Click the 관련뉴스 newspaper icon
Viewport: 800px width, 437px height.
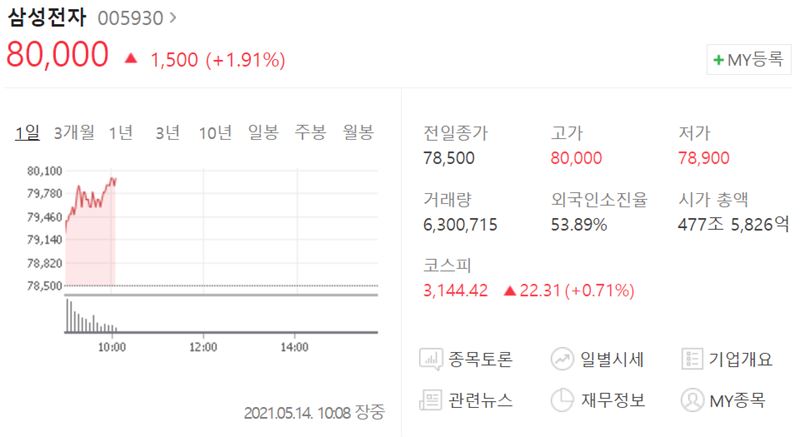point(432,400)
